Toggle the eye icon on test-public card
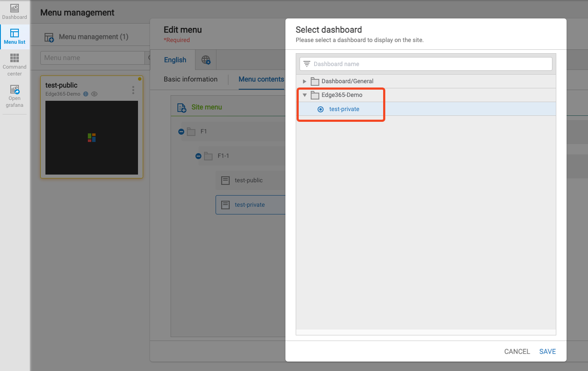Screen dimensions: 588x371 pyautogui.click(x=94, y=94)
